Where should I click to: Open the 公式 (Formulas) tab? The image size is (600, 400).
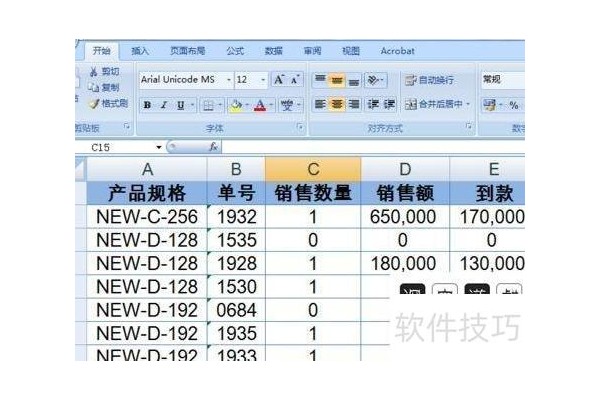tap(235, 51)
